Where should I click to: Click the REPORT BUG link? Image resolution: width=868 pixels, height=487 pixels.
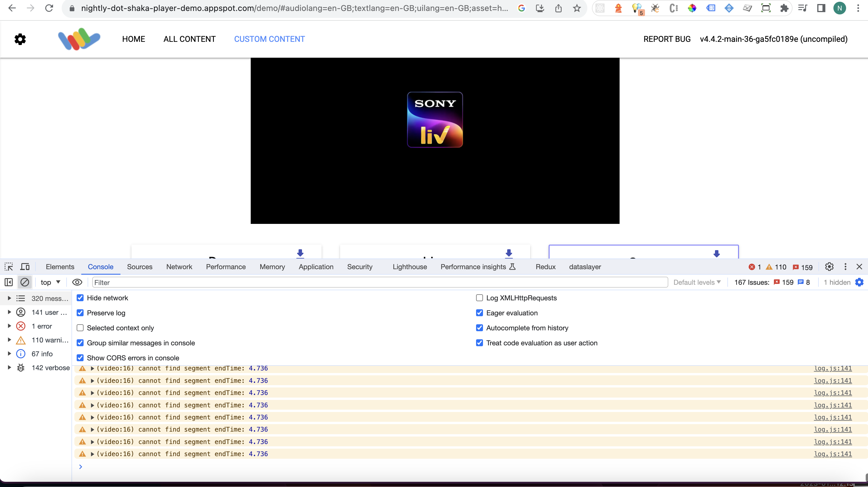(x=667, y=39)
